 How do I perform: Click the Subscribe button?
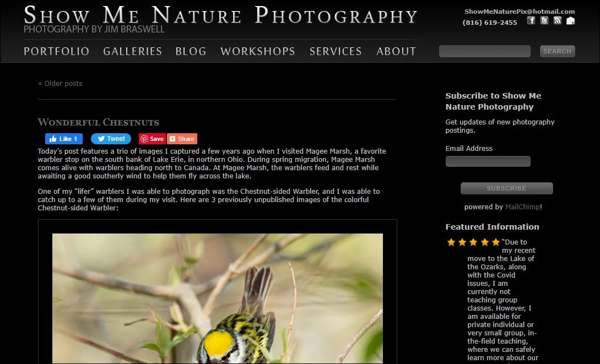click(x=506, y=188)
